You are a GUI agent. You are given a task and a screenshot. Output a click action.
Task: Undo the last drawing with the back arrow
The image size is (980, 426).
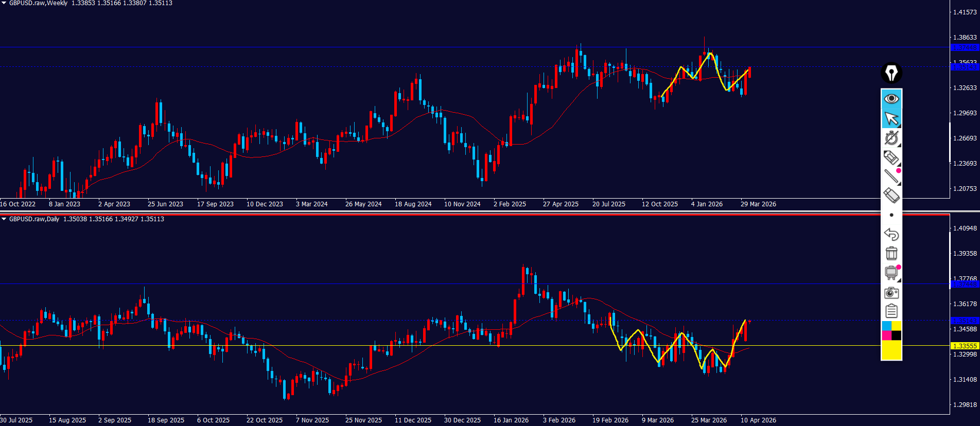(891, 235)
